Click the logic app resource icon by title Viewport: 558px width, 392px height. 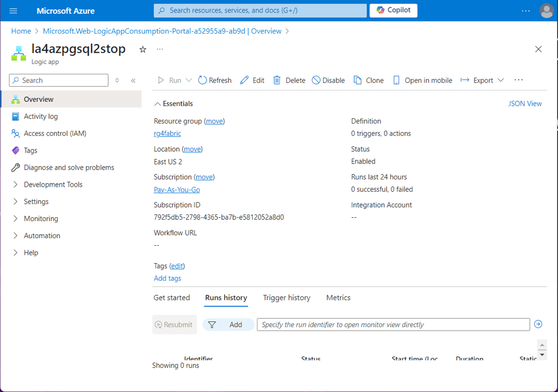(18, 53)
